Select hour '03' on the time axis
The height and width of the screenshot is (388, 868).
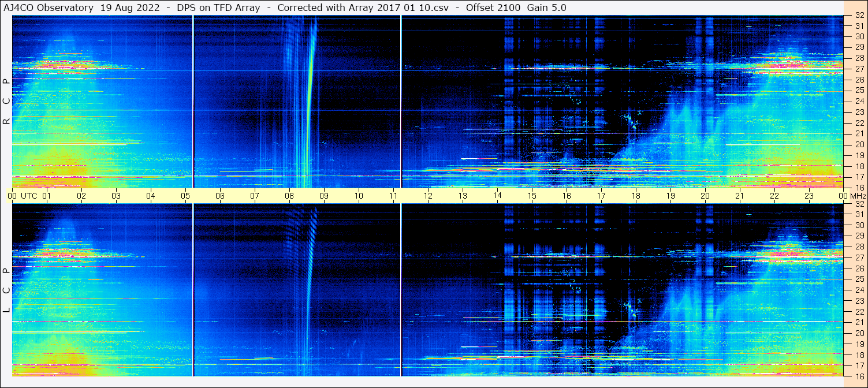pos(117,196)
